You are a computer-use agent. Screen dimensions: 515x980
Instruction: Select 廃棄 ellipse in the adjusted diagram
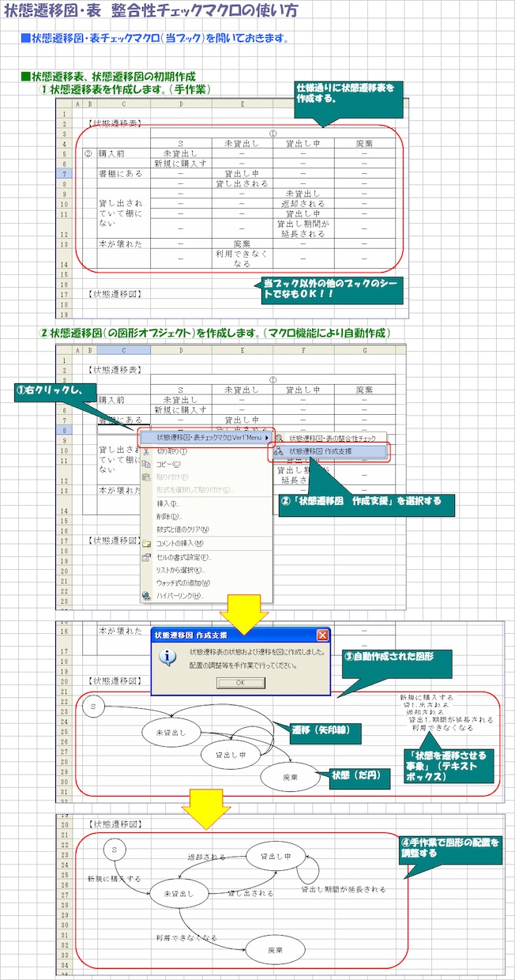click(276, 949)
